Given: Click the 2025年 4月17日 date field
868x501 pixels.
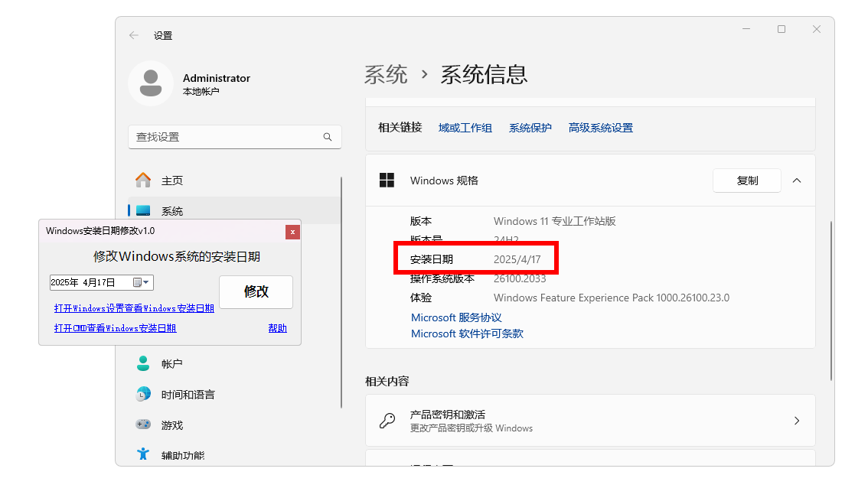Looking at the screenshot, I should point(101,282).
